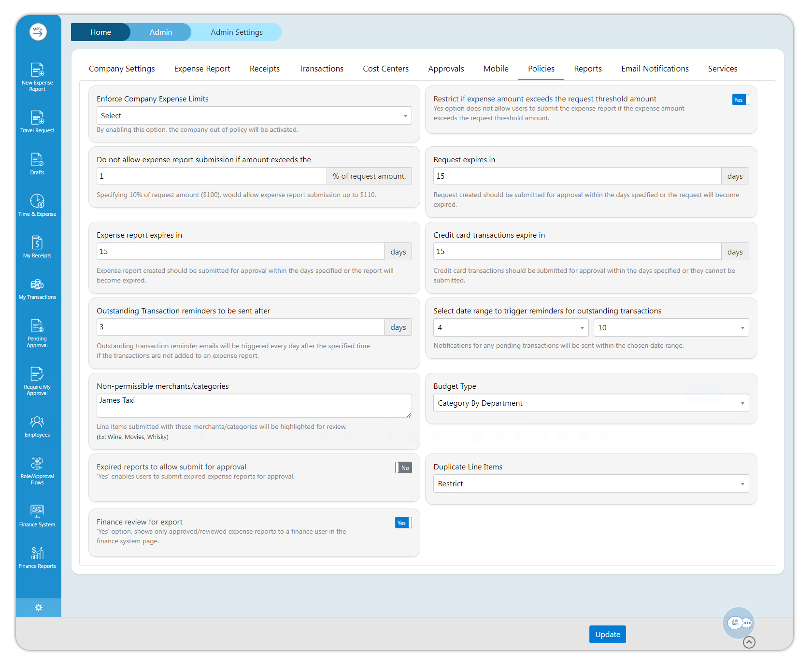Click the Non-permissible merchants text area
Image resolution: width=812 pixels, height=665 pixels.
click(x=254, y=406)
